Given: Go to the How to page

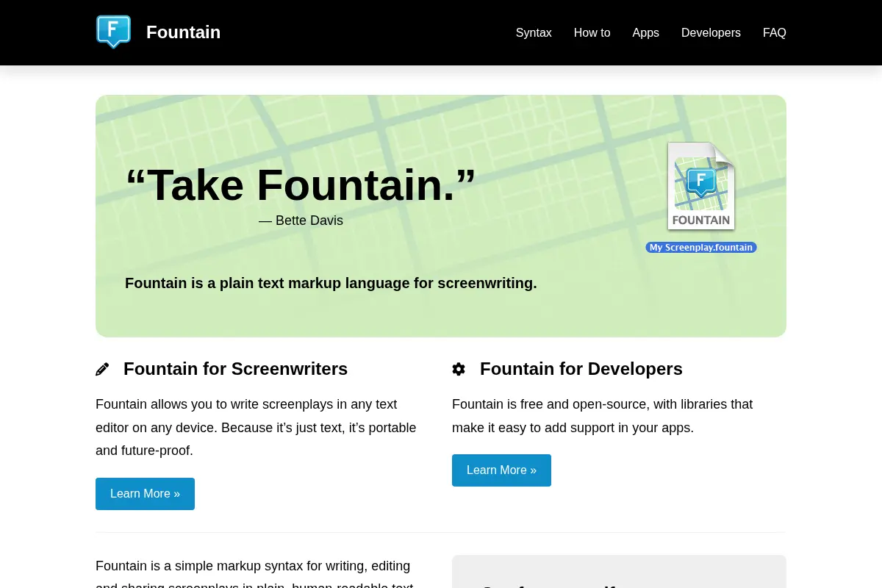Looking at the screenshot, I should point(592,32).
